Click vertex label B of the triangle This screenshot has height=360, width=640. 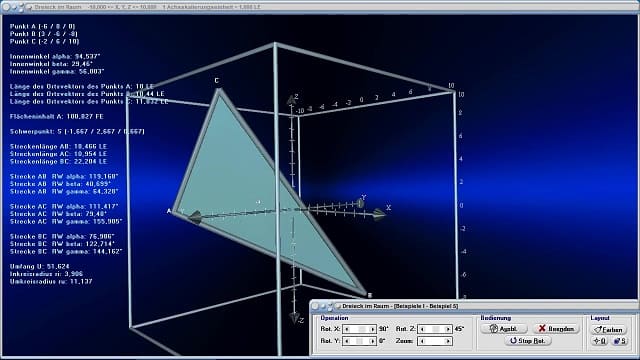coord(370,295)
